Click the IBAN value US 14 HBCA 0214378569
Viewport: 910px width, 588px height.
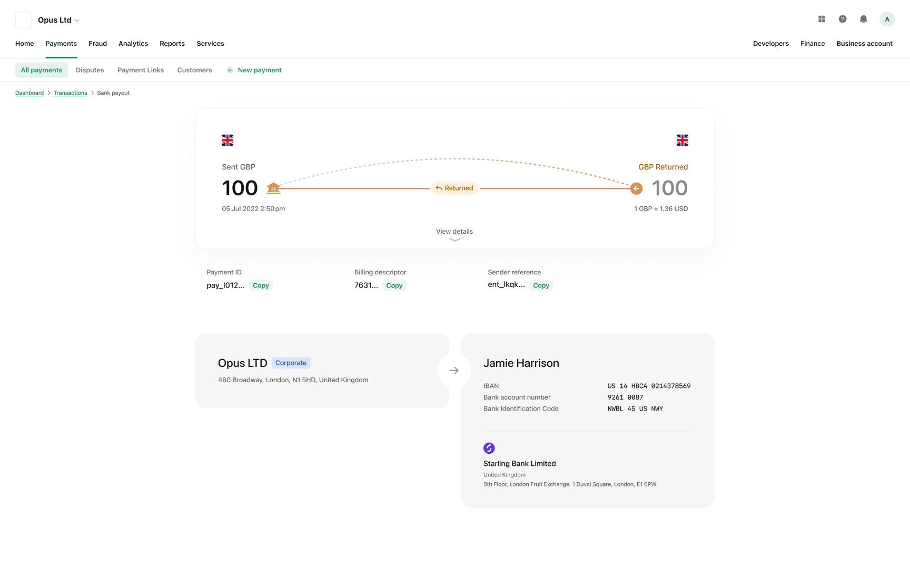pyautogui.click(x=649, y=386)
